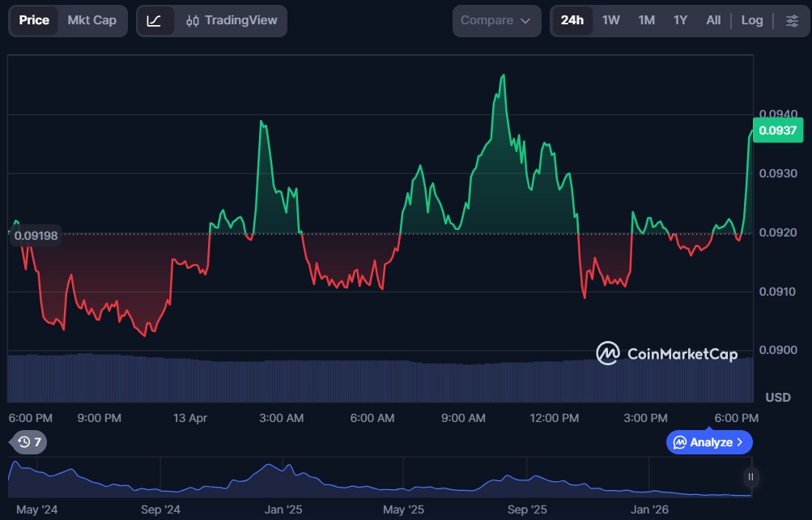Screen dimensions: 812x520
Task: Open the Compare dropdown
Action: pyautogui.click(x=496, y=20)
